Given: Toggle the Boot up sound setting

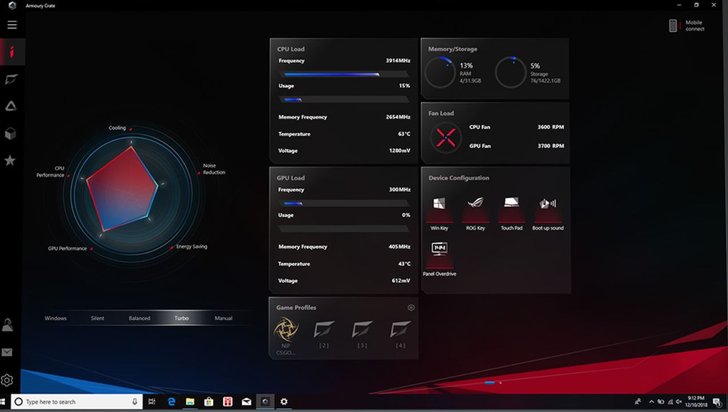Looking at the screenshot, I should click(548, 213).
